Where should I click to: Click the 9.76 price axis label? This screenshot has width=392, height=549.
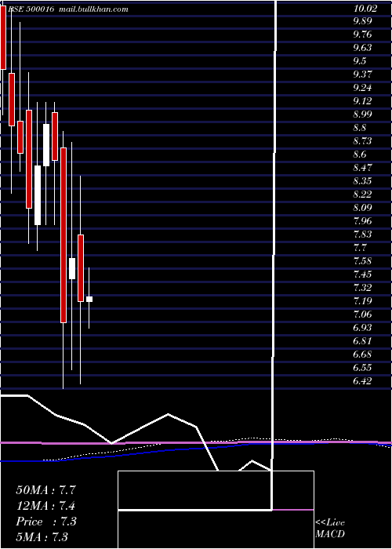tap(362, 35)
